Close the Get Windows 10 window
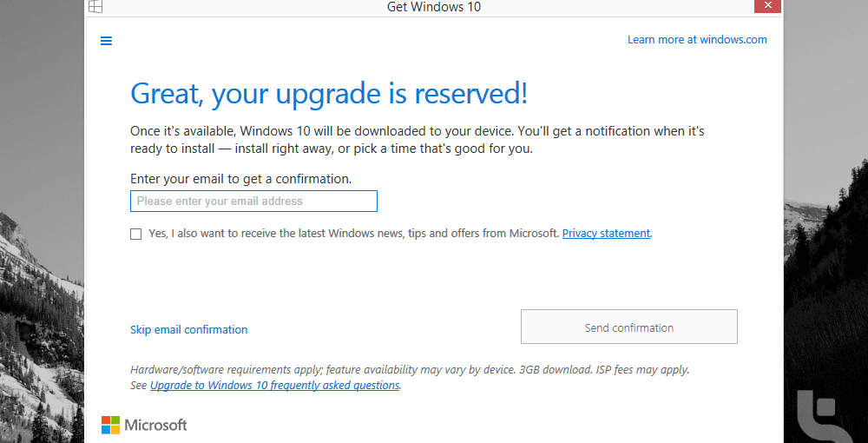 tap(767, 5)
